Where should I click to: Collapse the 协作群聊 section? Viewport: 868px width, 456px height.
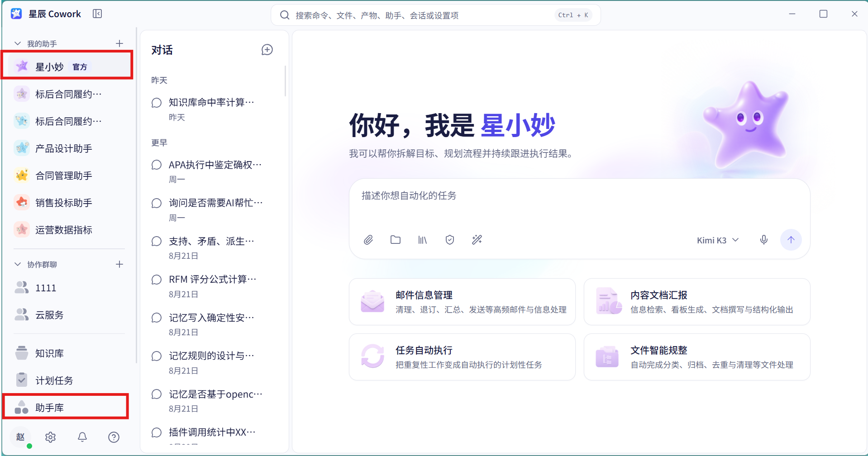pos(18,264)
